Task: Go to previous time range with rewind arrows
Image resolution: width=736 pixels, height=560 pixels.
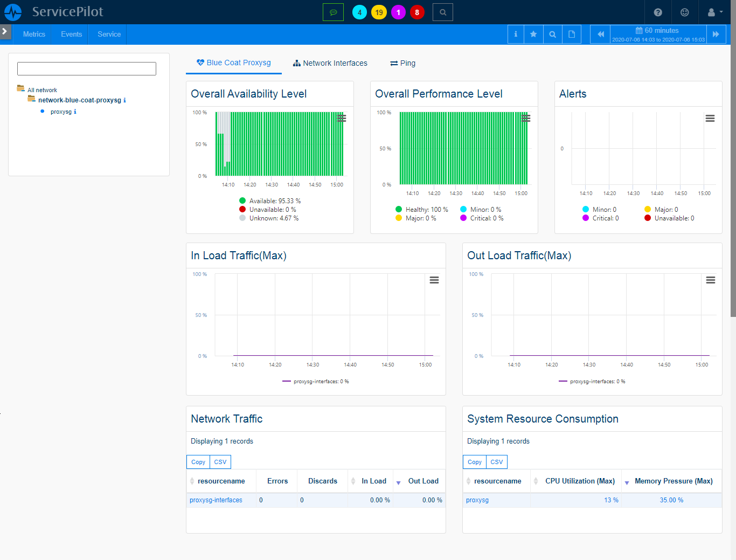Action: click(x=600, y=34)
